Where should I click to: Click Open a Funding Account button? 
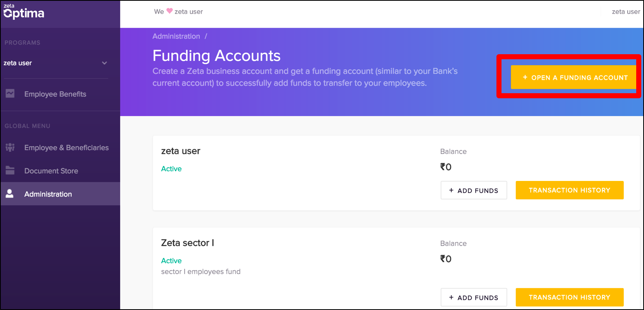(574, 77)
